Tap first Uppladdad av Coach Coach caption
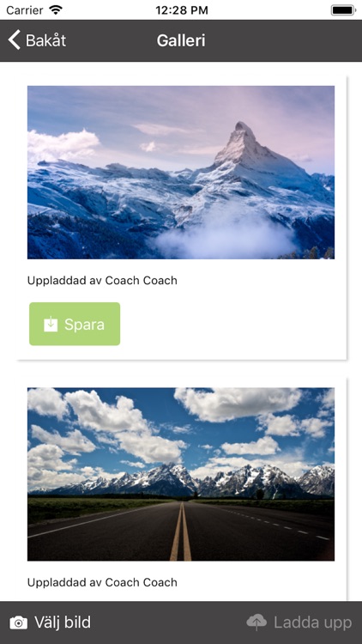The height and width of the screenshot is (644, 362). [102, 281]
